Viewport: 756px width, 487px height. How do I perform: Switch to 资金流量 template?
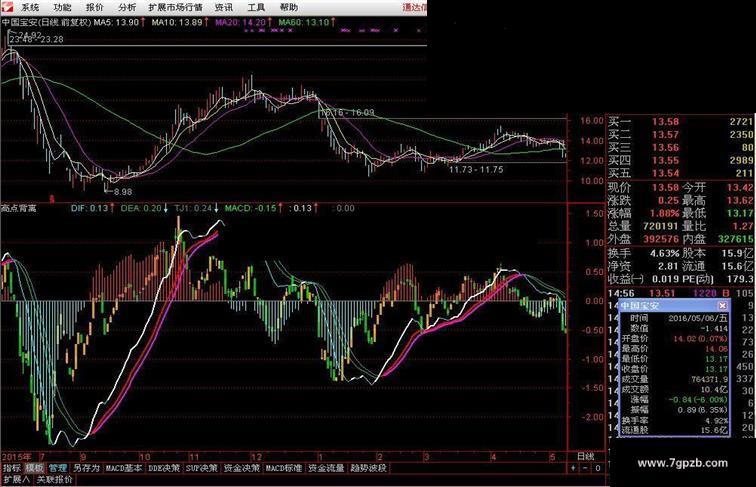pos(326,468)
